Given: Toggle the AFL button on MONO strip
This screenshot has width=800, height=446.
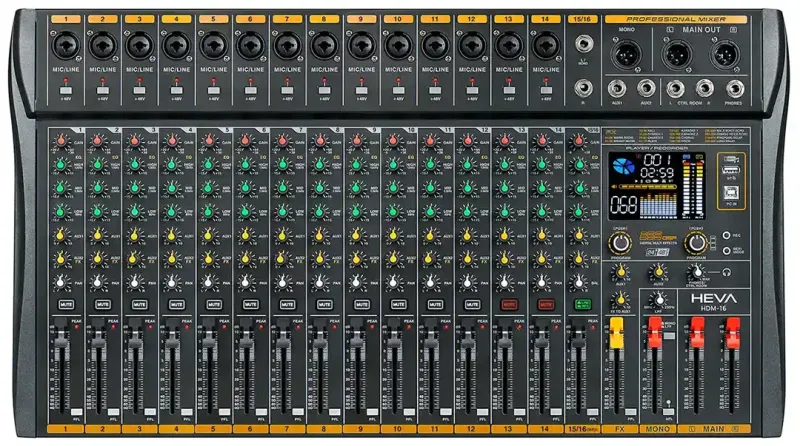Looking at the screenshot, I should [x=669, y=412].
